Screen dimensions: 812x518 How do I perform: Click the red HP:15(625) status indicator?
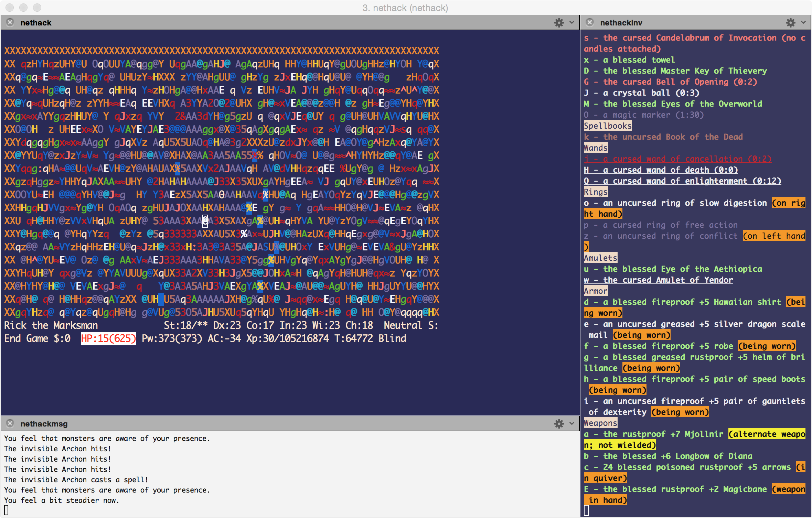point(108,338)
